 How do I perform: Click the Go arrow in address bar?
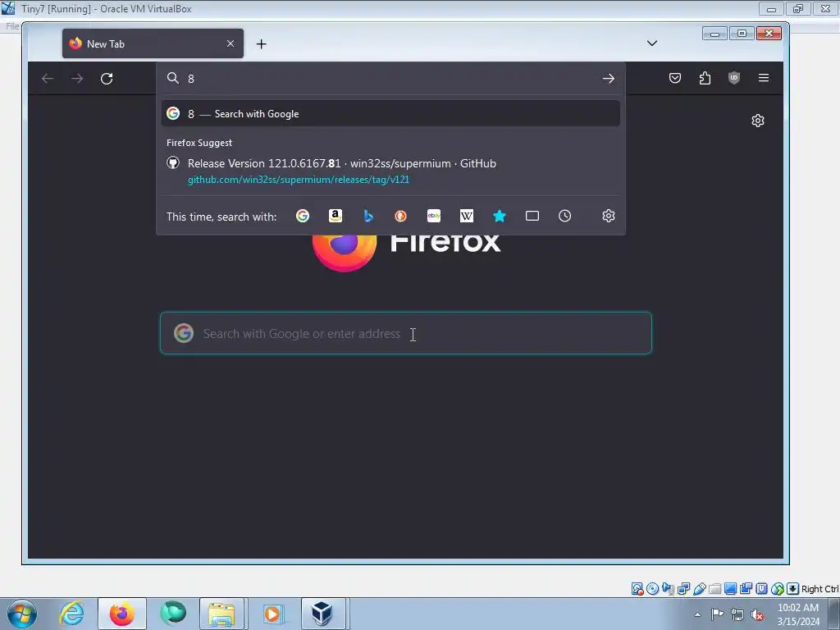click(608, 79)
